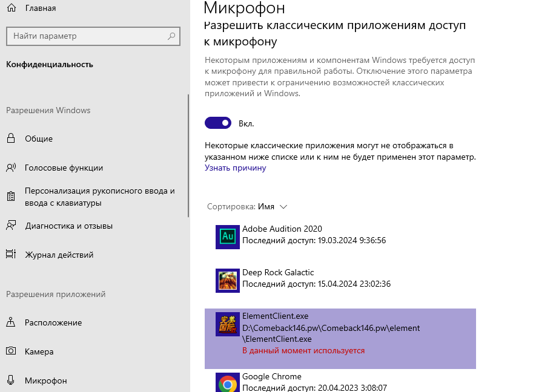Click the Узнать причину link
The width and height of the screenshot is (556, 392).
click(x=235, y=168)
